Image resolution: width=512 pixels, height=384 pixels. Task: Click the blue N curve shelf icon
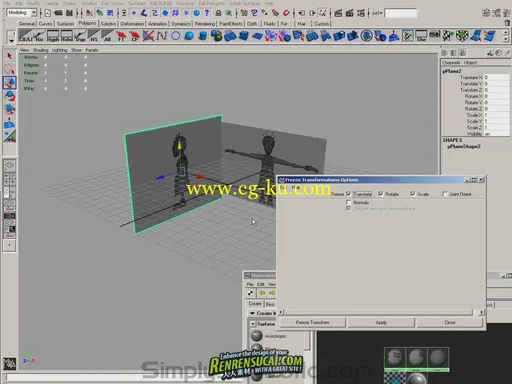coord(162,35)
